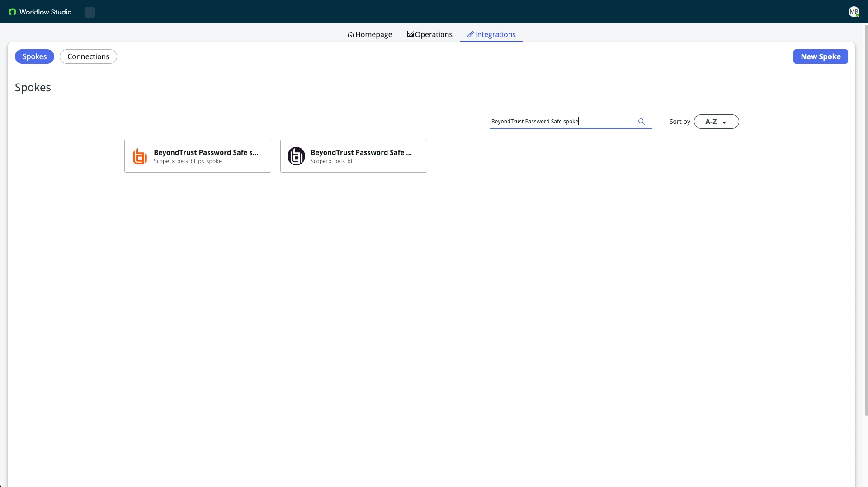Select the Spokes pill filter
The image size is (868, 487).
pos(34,56)
